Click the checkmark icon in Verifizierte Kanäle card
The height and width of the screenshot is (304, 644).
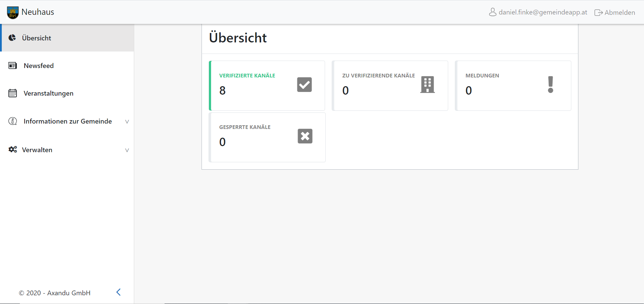304,85
